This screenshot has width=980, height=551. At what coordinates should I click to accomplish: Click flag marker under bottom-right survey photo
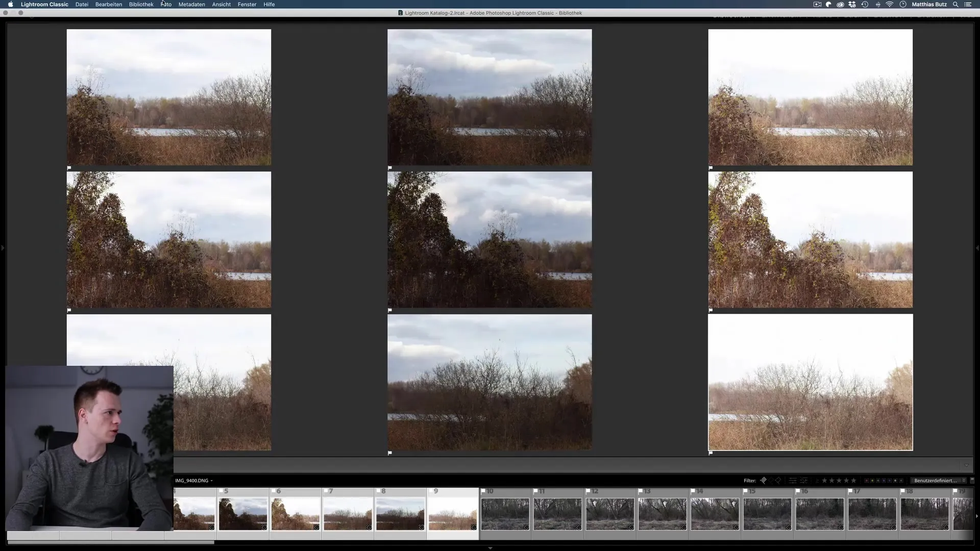(x=710, y=453)
